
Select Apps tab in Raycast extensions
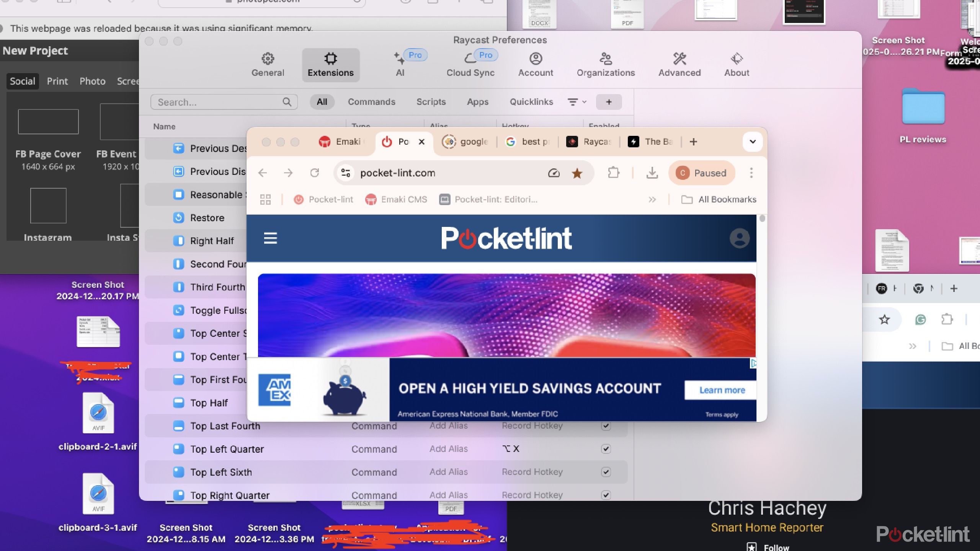pyautogui.click(x=477, y=101)
